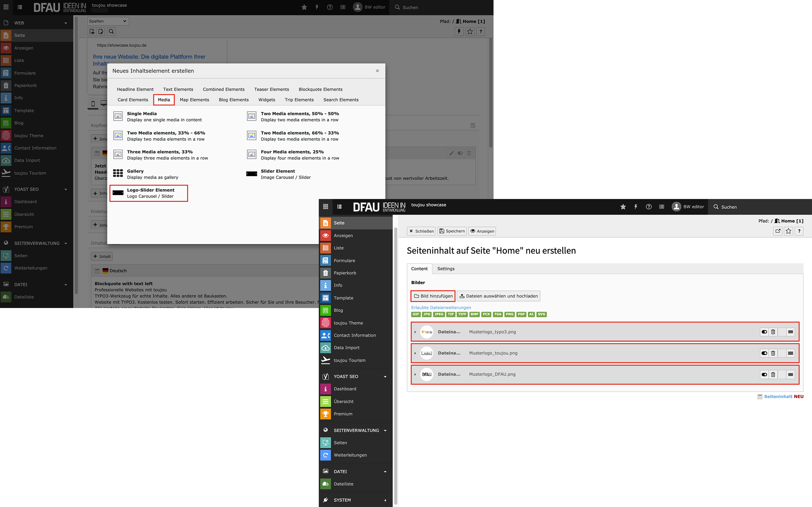Click open in new window icon
Screen dimensions: 812x507
(778, 231)
